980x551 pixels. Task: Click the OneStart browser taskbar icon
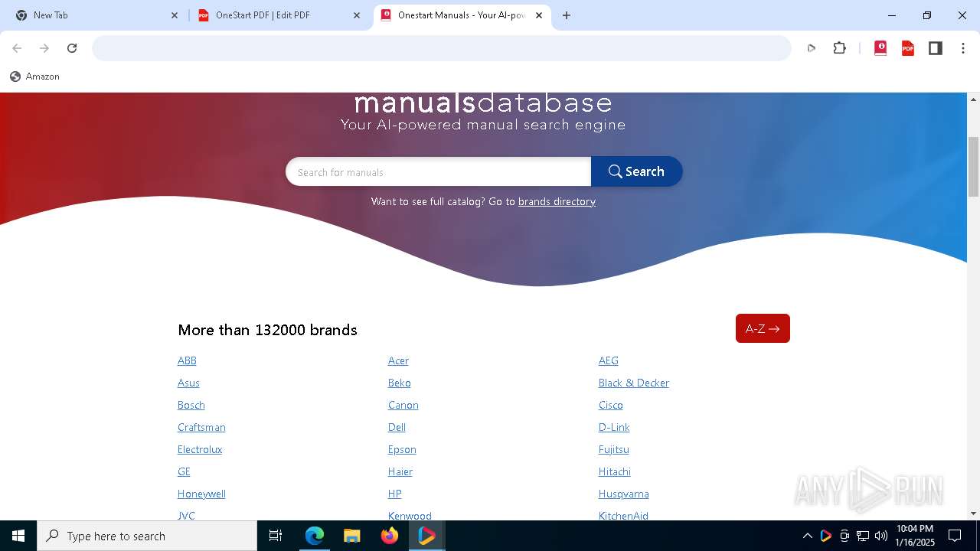[426, 536]
